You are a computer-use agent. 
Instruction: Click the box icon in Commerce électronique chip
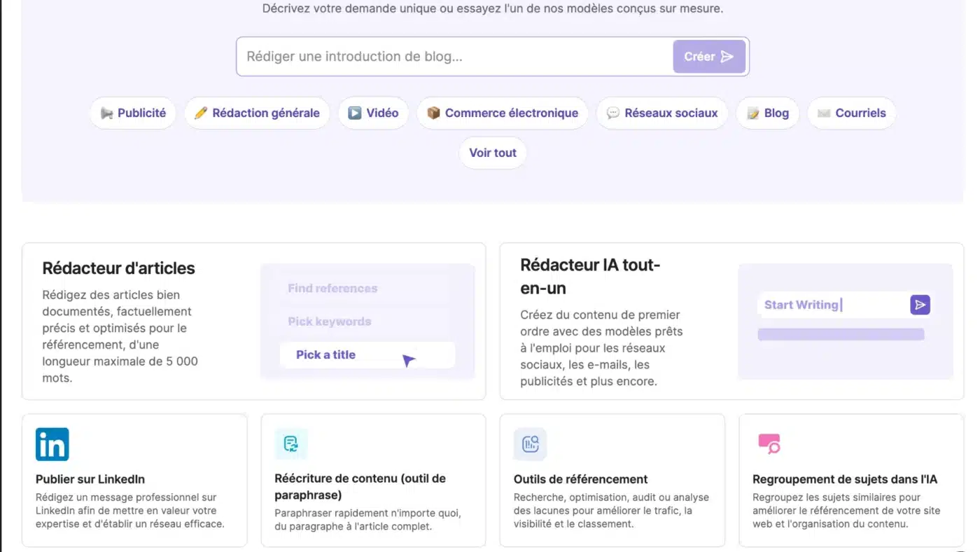click(x=433, y=113)
